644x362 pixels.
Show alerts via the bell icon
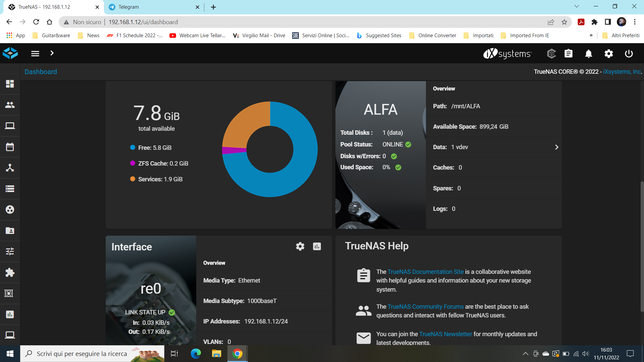point(589,54)
